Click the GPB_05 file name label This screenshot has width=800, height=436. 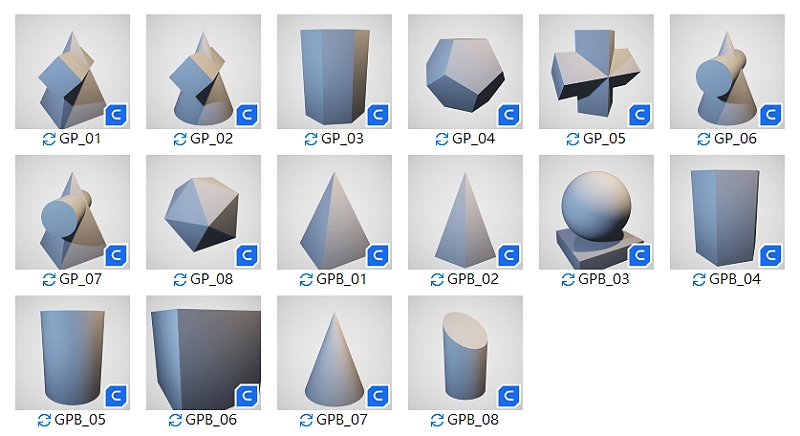[x=80, y=420]
